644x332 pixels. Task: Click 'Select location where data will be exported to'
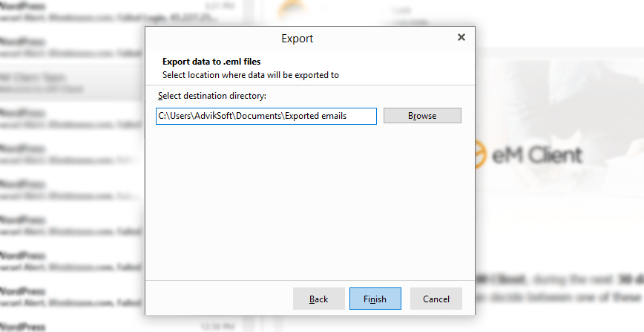251,75
